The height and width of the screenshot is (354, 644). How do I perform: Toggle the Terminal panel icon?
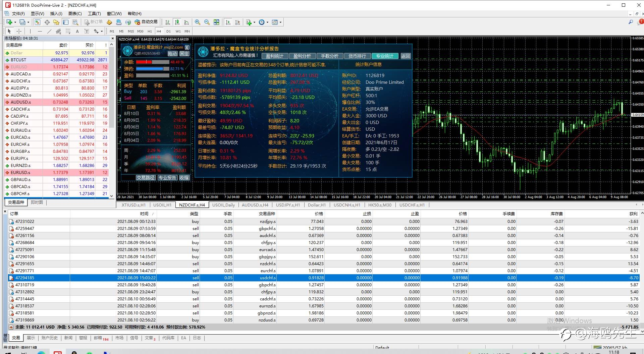[66, 22]
